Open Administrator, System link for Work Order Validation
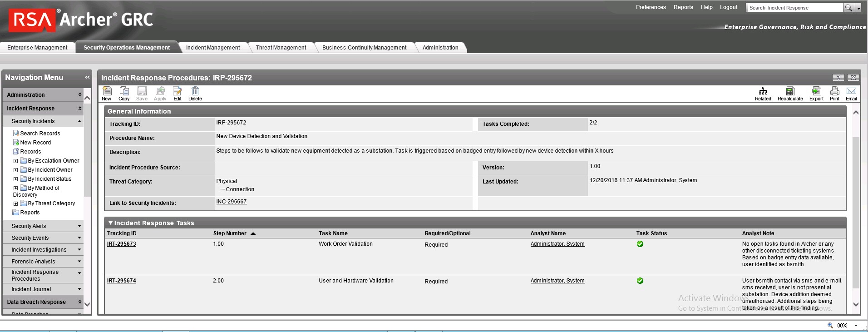 click(557, 244)
